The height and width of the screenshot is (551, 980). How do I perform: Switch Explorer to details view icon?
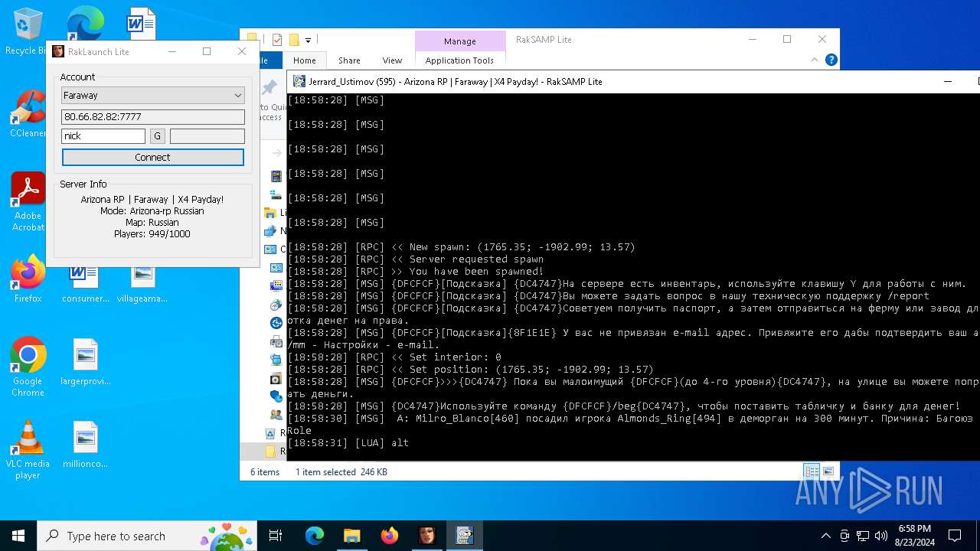tap(811, 471)
